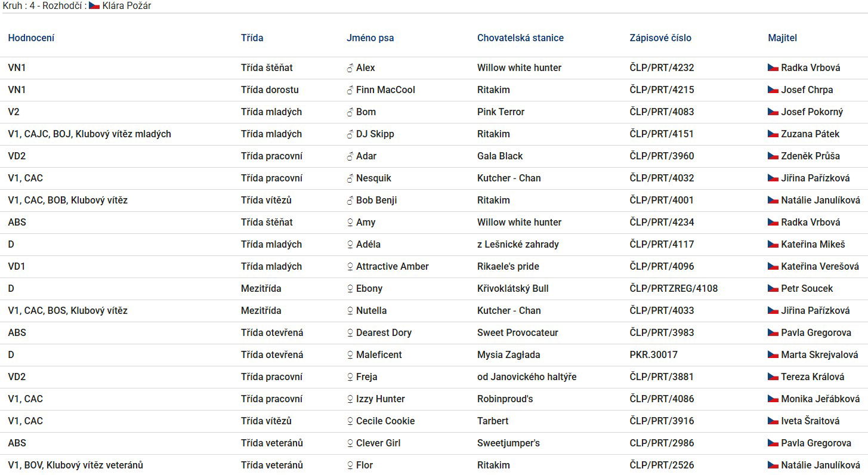Click the Majitel column header
Screen dimensions: 868x475
(782, 38)
